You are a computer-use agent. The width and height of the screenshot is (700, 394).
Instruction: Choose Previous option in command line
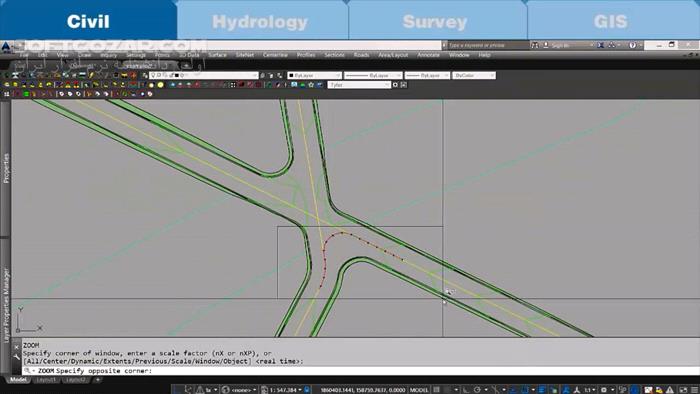tap(152, 361)
